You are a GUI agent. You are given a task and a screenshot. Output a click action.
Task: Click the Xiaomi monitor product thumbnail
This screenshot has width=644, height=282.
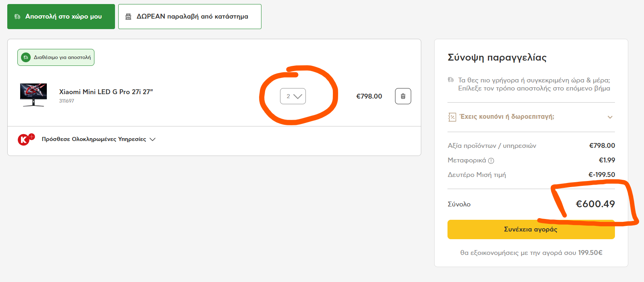[x=33, y=95]
